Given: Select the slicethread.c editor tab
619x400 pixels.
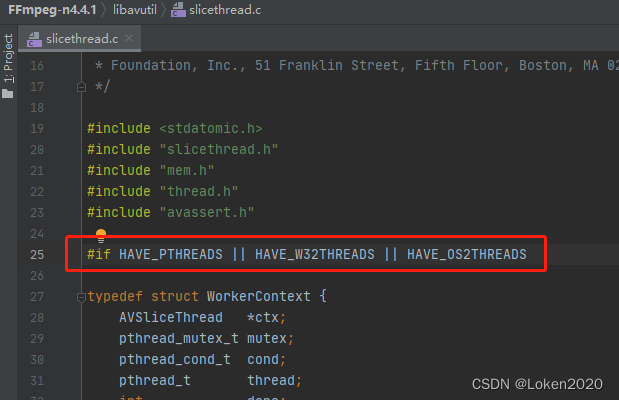Looking at the screenshot, I should coord(82,40).
